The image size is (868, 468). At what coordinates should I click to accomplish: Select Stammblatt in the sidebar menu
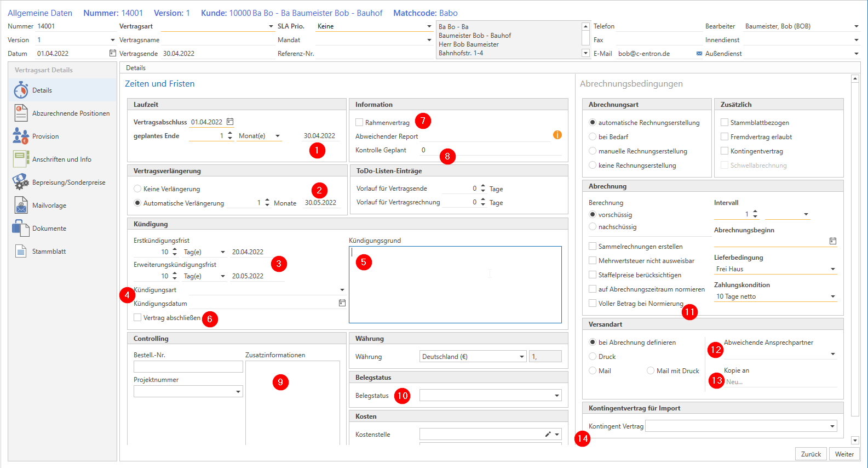pos(49,252)
